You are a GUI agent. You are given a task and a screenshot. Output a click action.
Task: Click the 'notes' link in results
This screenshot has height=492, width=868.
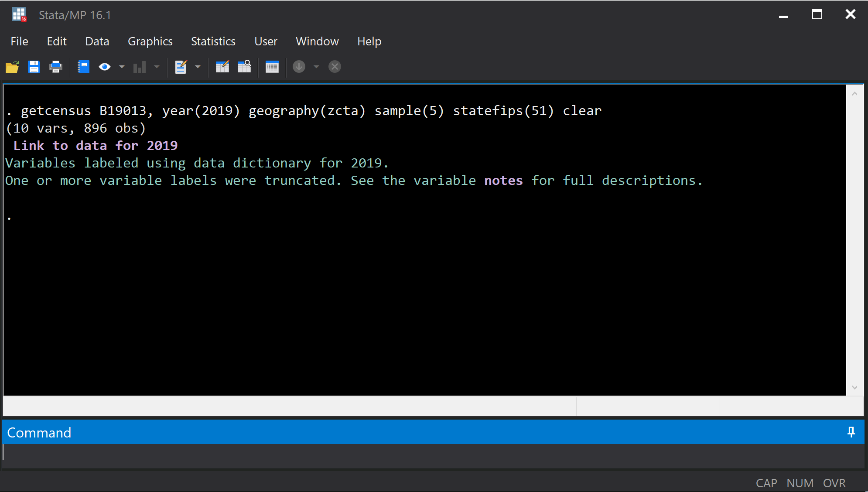tap(503, 181)
